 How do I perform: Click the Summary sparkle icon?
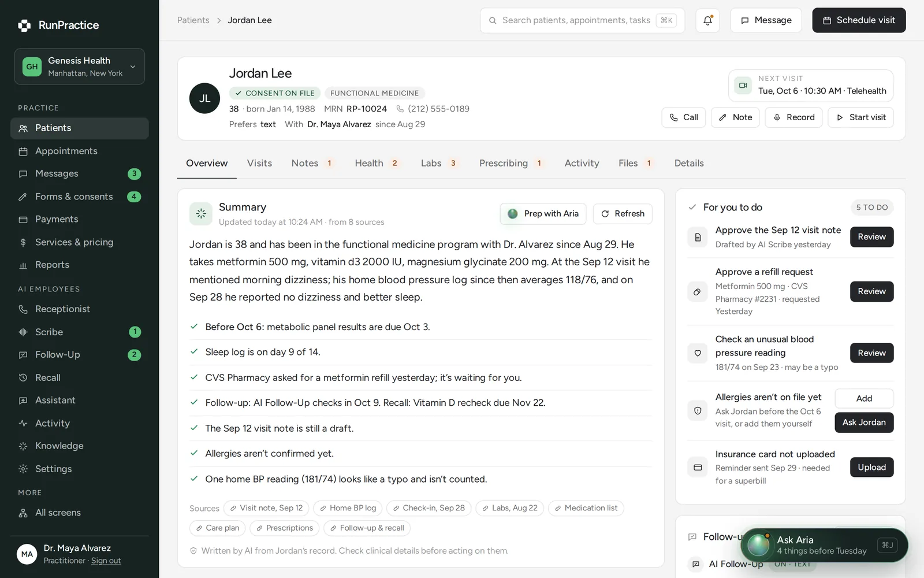[x=200, y=214]
